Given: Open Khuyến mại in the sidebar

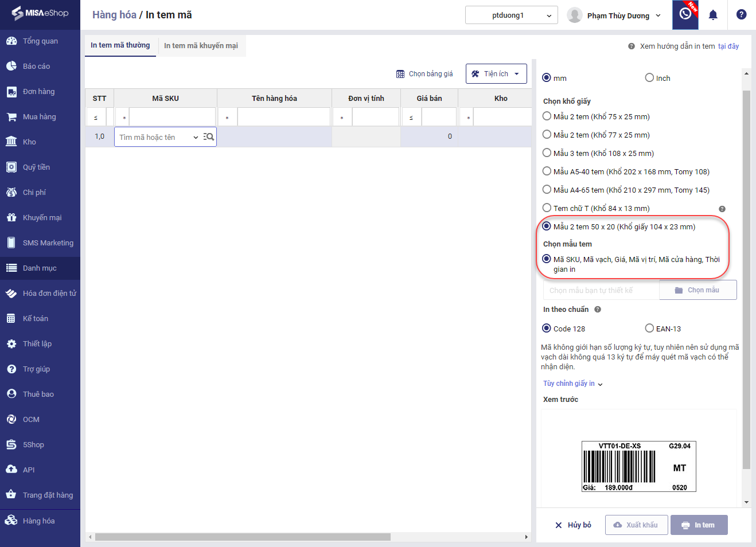Looking at the screenshot, I should click(x=41, y=218).
